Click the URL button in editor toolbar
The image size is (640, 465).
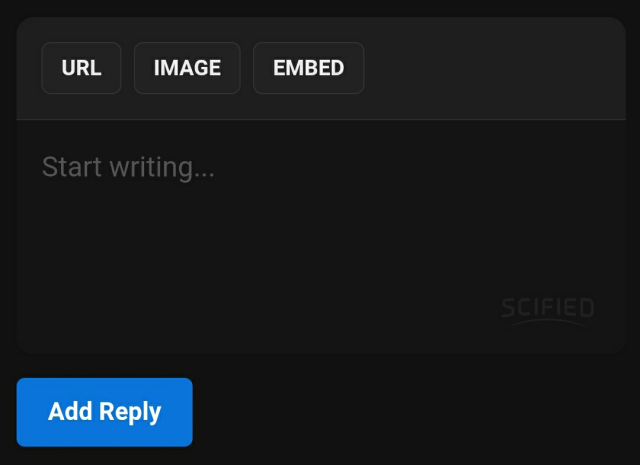click(x=81, y=68)
